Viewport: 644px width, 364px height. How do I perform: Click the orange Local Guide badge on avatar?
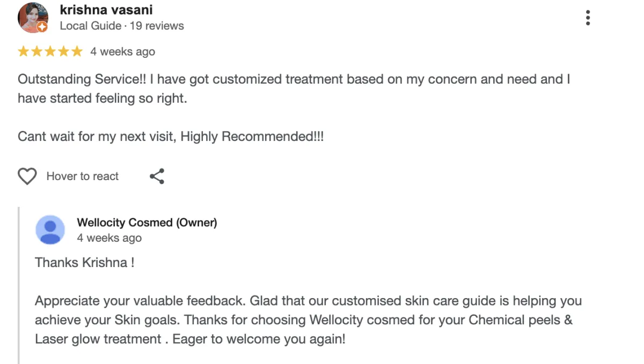42,27
